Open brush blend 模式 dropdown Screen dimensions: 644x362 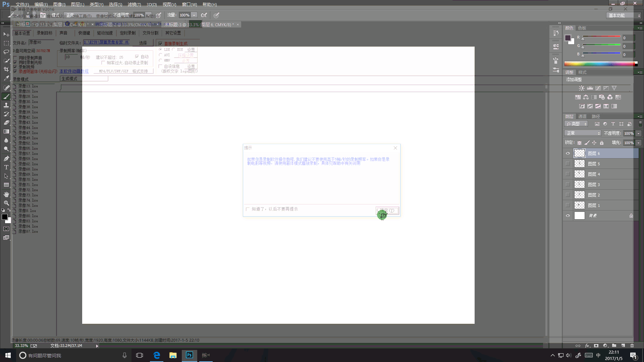(x=86, y=15)
